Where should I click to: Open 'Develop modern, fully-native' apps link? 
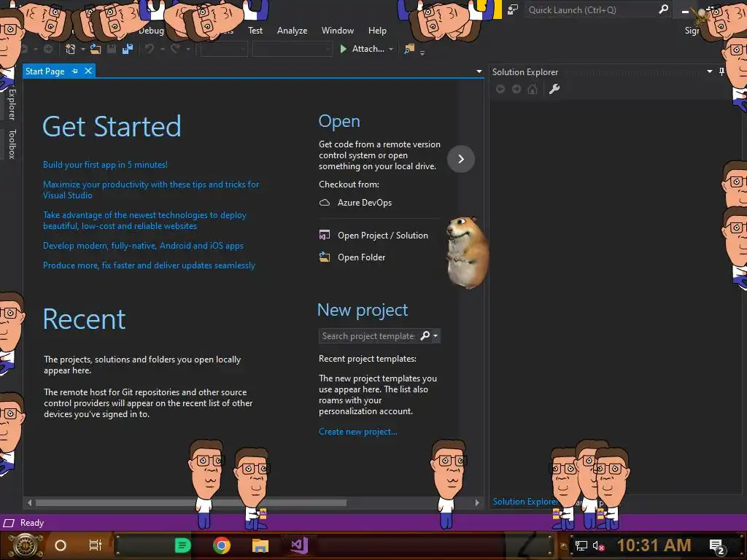tap(143, 246)
